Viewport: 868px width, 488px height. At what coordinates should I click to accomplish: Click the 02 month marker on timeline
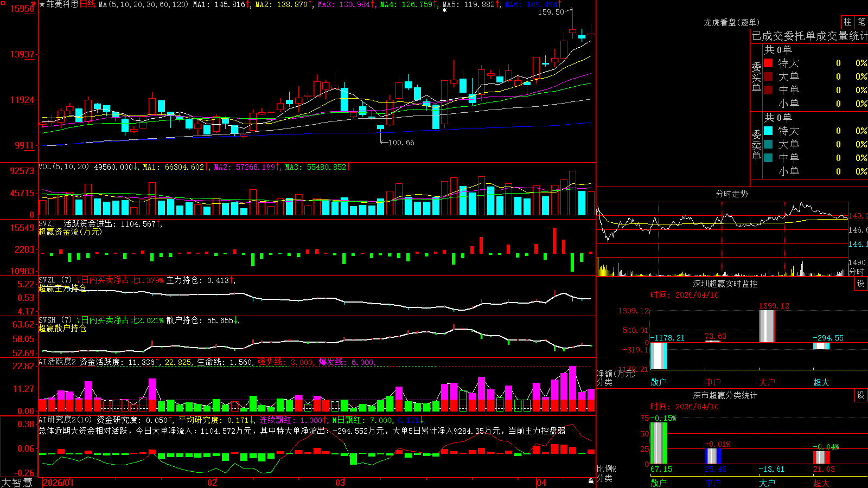pos(212,483)
